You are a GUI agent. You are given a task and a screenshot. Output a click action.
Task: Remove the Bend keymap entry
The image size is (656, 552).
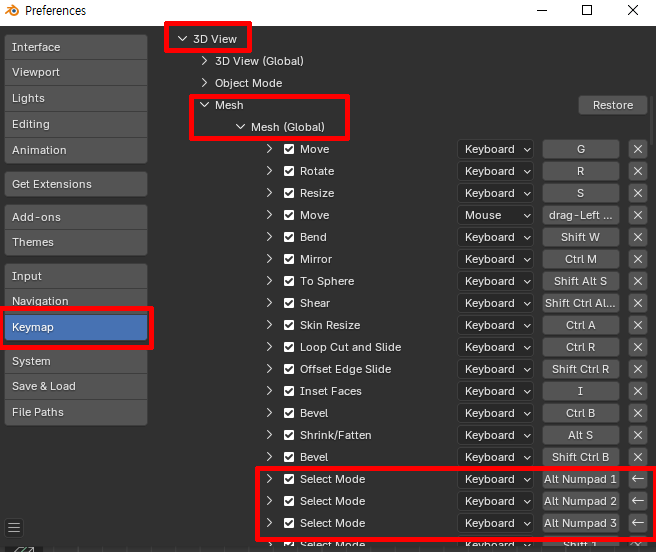pos(638,237)
